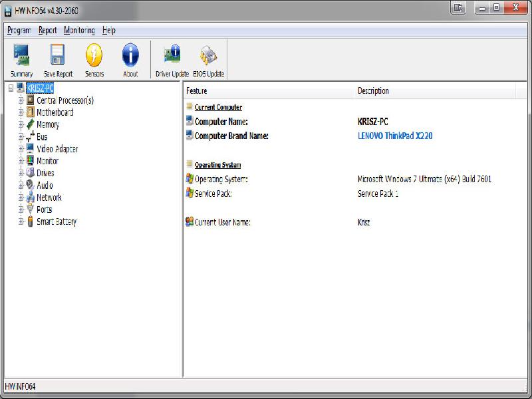Select the Service Pack 1 value
This screenshot has height=399, width=532.
coord(378,194)
